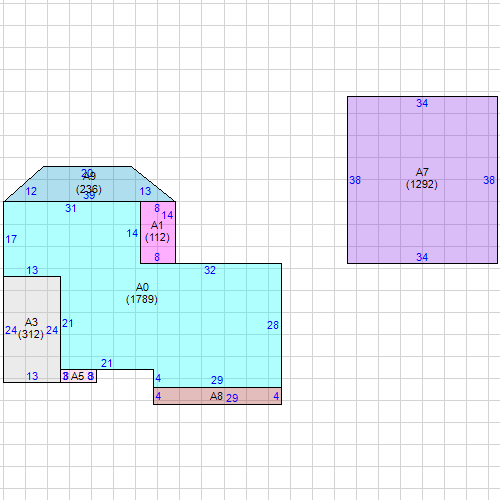Click dimension 38 on A7's left side

(355, 180)
